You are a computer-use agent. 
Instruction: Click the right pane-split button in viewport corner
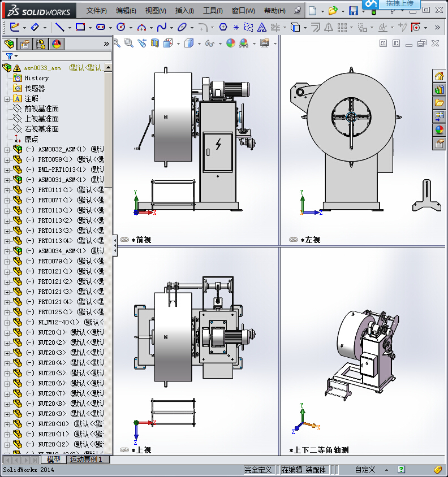[396, 43]
